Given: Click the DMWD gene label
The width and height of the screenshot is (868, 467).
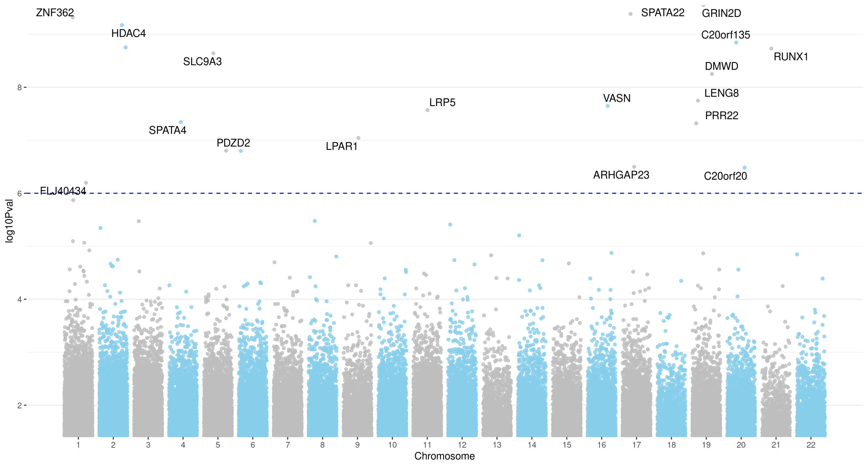Looking at the screenshot, I should point(721,66).
